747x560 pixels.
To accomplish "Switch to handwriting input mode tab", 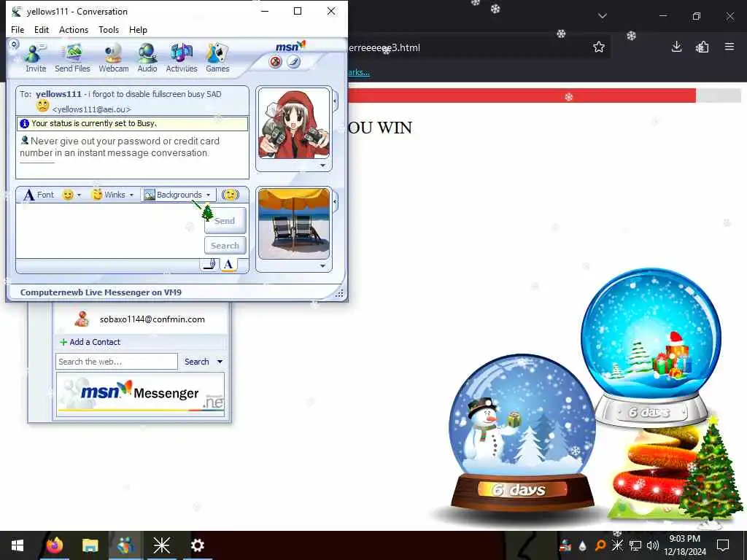I will (209, 265).
